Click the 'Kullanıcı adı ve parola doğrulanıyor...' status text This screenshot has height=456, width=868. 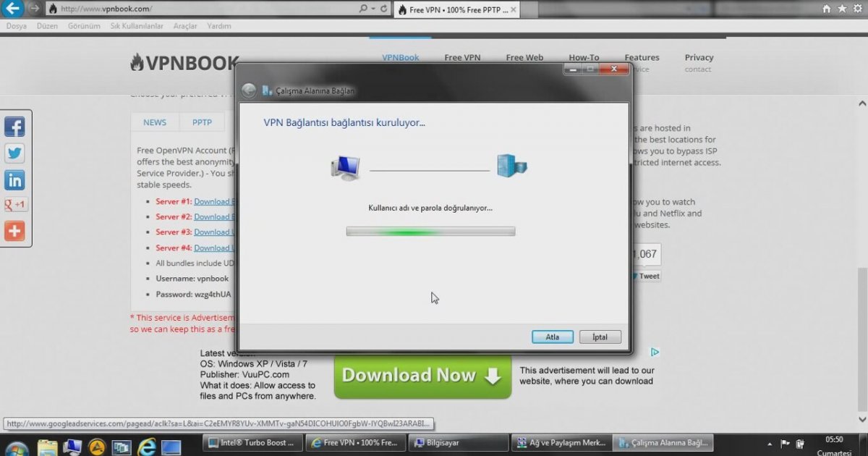pos(430,208)
